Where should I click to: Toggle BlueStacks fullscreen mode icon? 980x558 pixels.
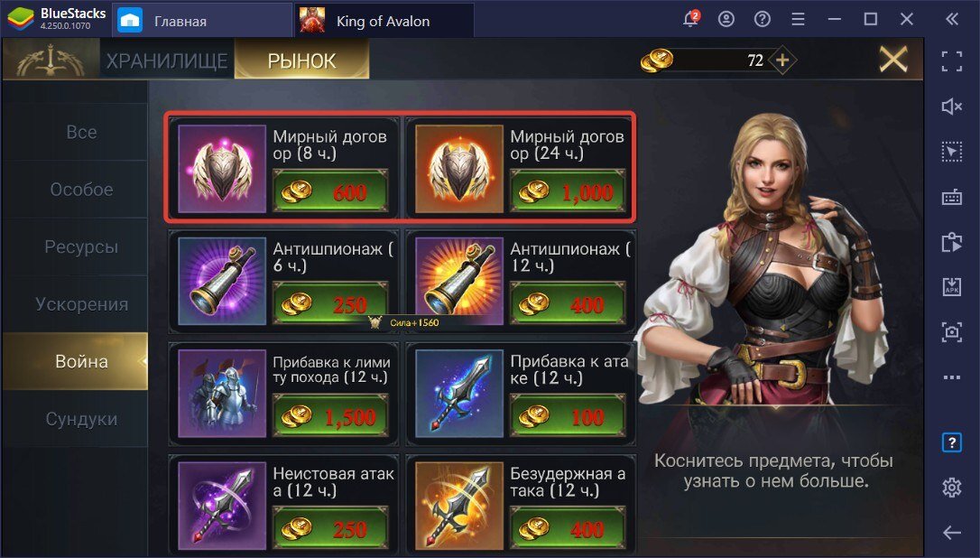tap(951, 60)
